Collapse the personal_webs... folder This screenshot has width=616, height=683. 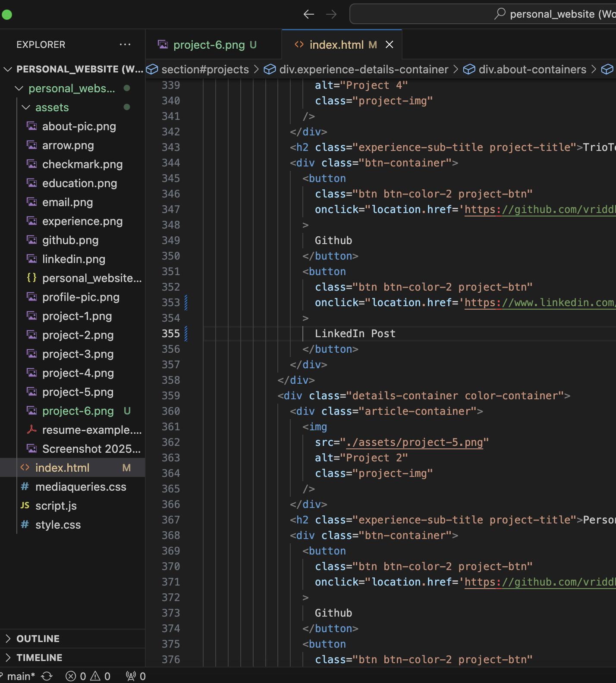[x=71, y=88]
